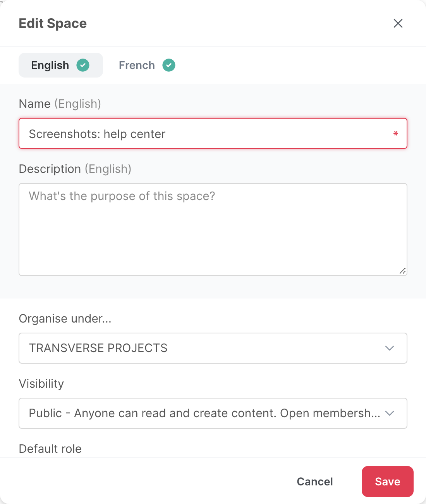426x504 pixels.
Task: Focus the Name field containing Screenshots: help center
Action: (x=213, y=133)
